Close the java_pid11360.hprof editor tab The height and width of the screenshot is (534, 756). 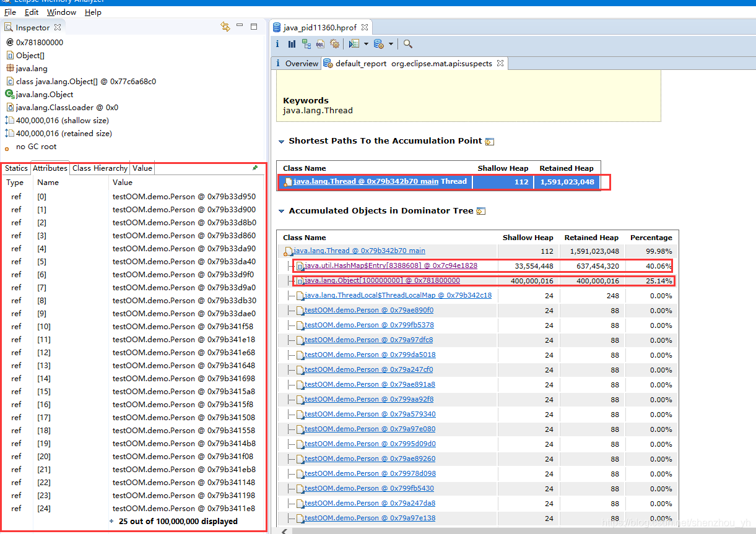click(365, 27)
